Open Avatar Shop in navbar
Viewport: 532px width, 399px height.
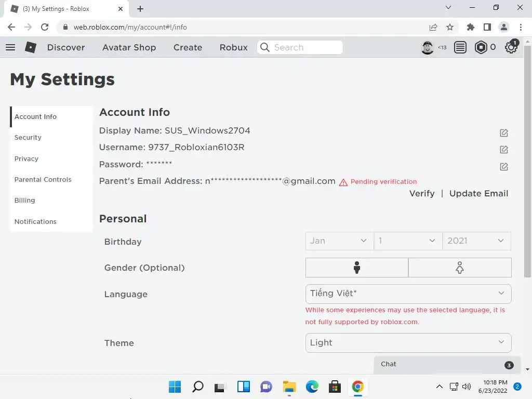pos(129,47)
